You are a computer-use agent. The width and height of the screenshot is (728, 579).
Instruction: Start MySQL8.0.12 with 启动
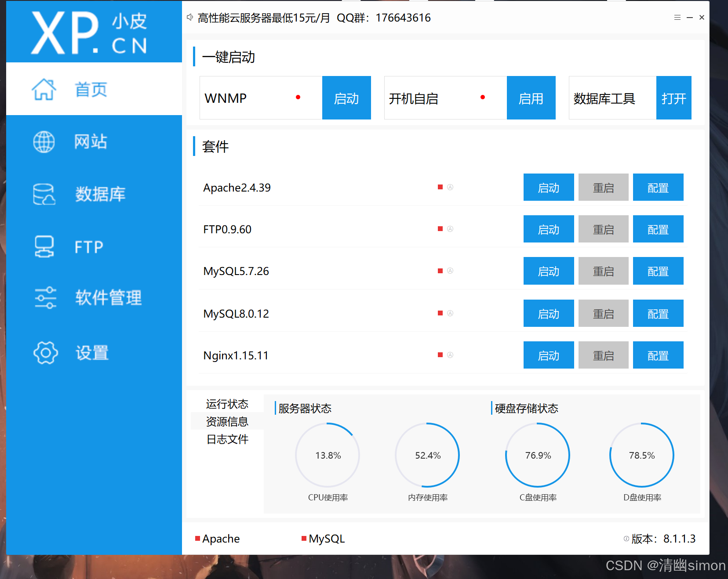click(549, 313)
